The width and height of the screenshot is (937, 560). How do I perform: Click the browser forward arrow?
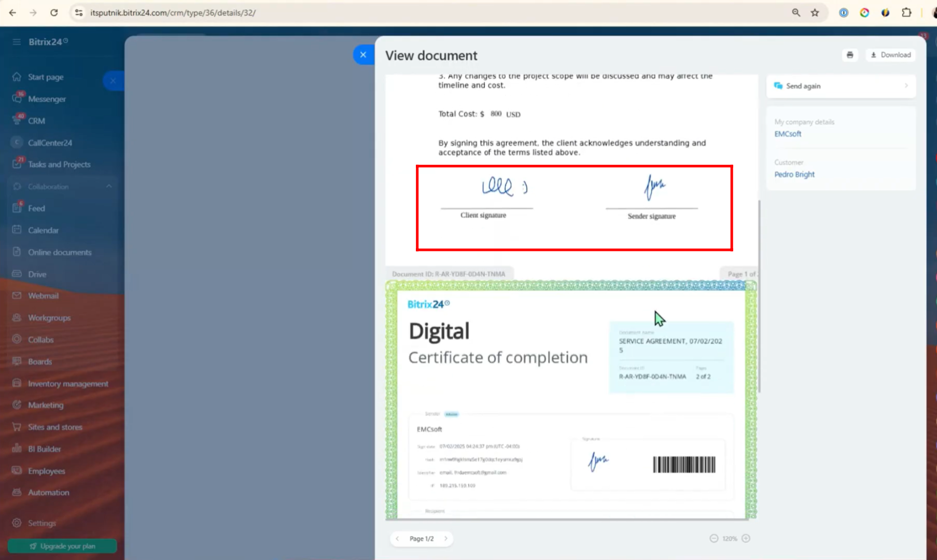click(33, 12)
